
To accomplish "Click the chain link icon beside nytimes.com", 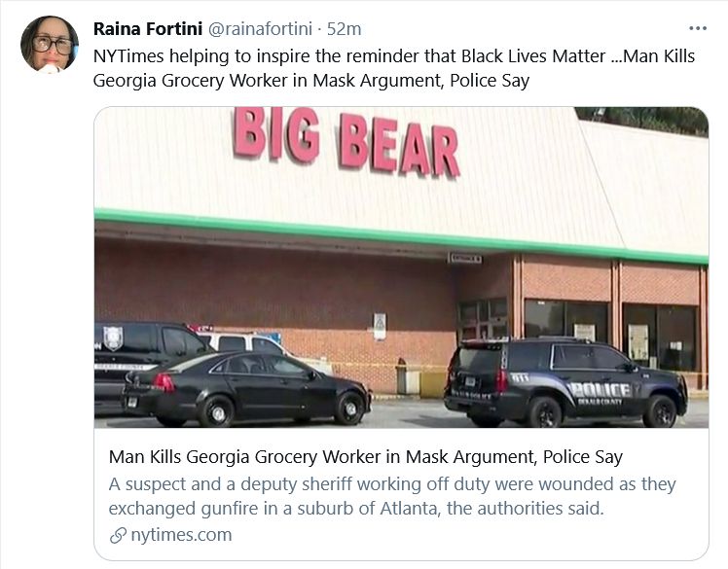I will 118,535.
